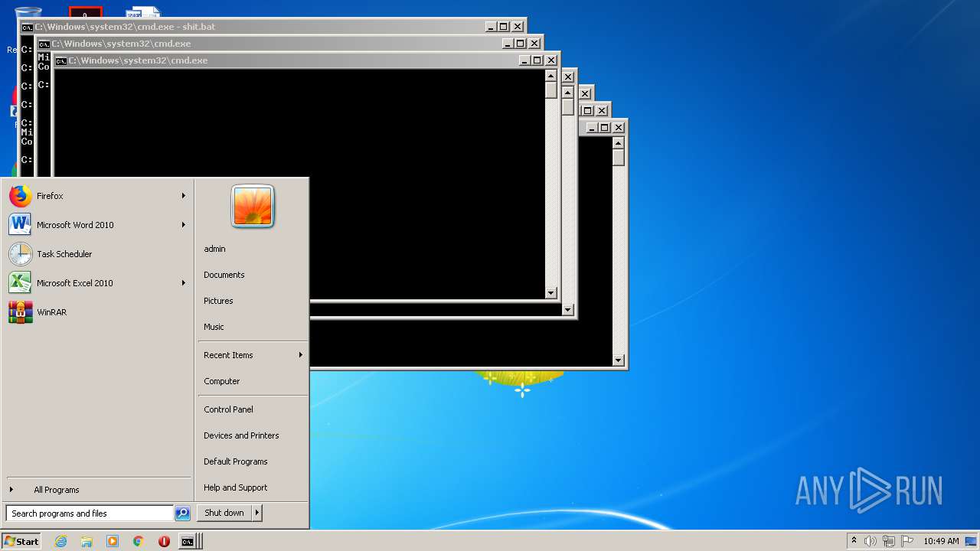Open system menu icon of front cmd.exe window
The image size is (980, 551).
(x=60, y=60)
